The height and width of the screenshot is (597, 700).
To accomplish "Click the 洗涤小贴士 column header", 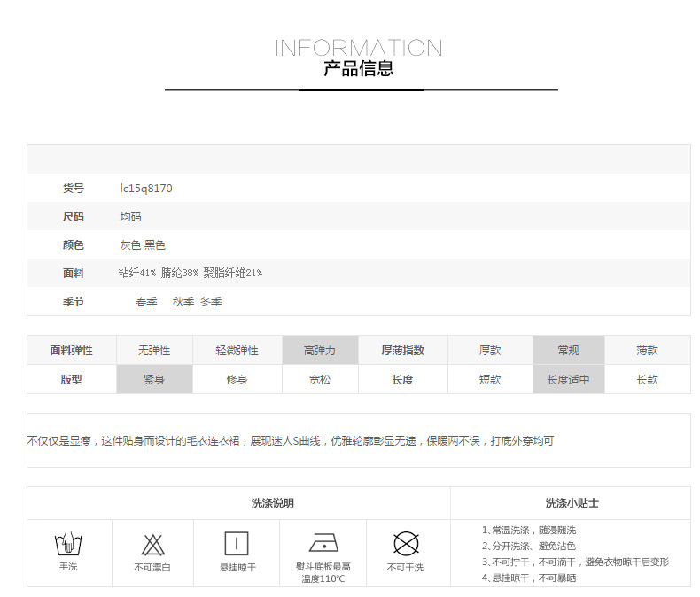I will pyautogui.click(x=572, y=503).
